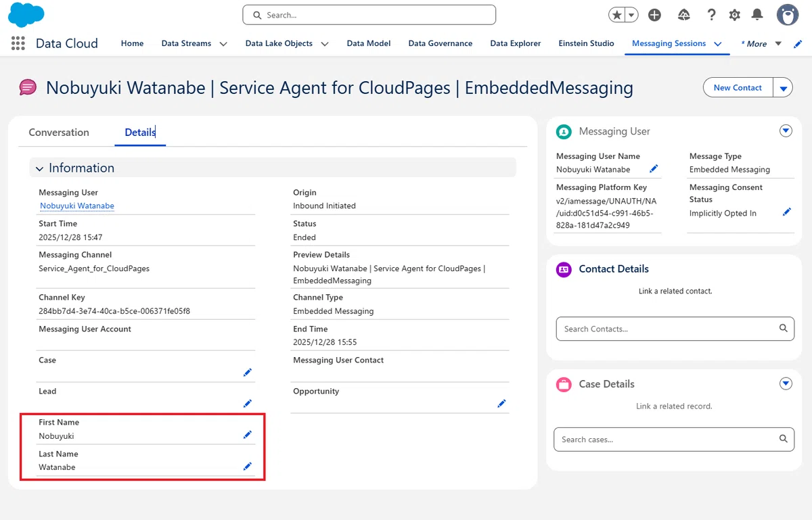Click the Messaging User card icon
The height and width of the screenshot is (520, 812).
pos(564,131)
